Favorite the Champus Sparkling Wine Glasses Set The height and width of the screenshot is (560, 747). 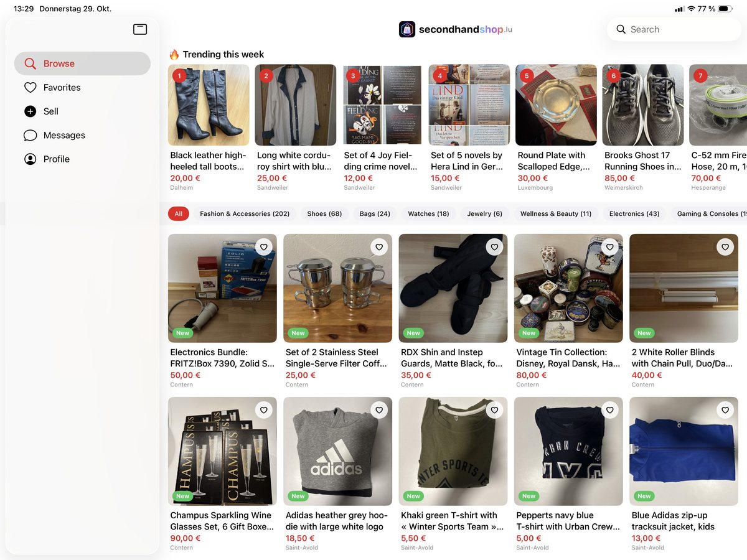coord(264,410)
